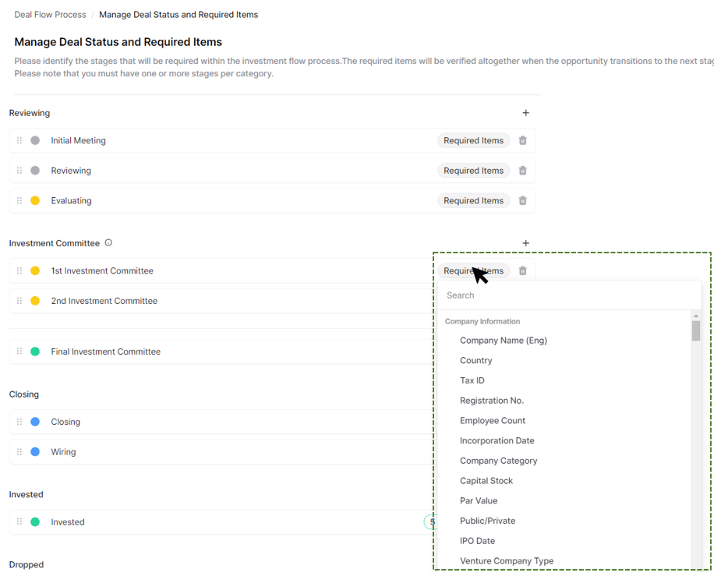The height and width of the screenshot is (583, 728).
Task: Select Tax ID in the dropdown list
Action: pyautogui.click(x=472, y=380)
